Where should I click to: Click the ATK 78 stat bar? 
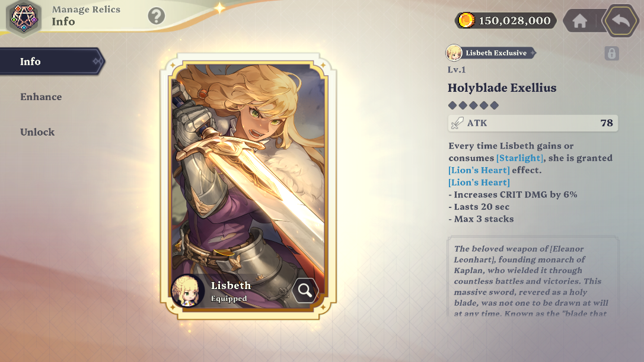533,123
